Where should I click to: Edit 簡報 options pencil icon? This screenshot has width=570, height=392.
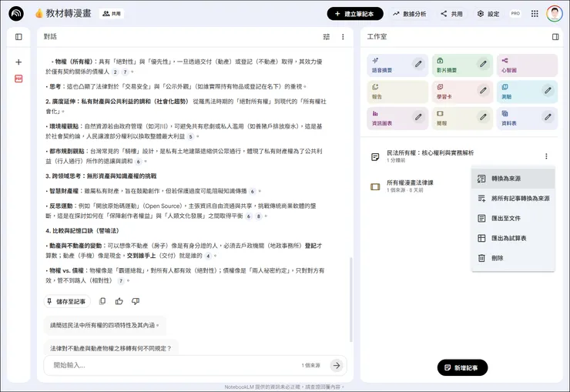(483, 116)
